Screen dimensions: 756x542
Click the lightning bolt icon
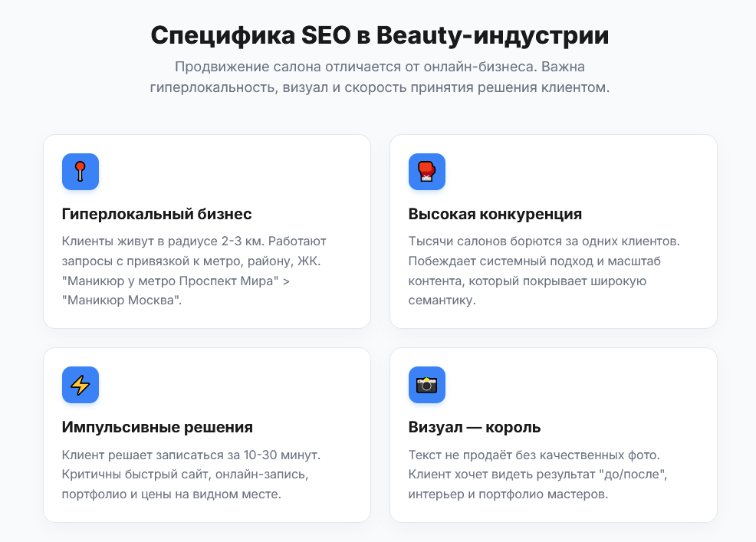tap(81, 385)
